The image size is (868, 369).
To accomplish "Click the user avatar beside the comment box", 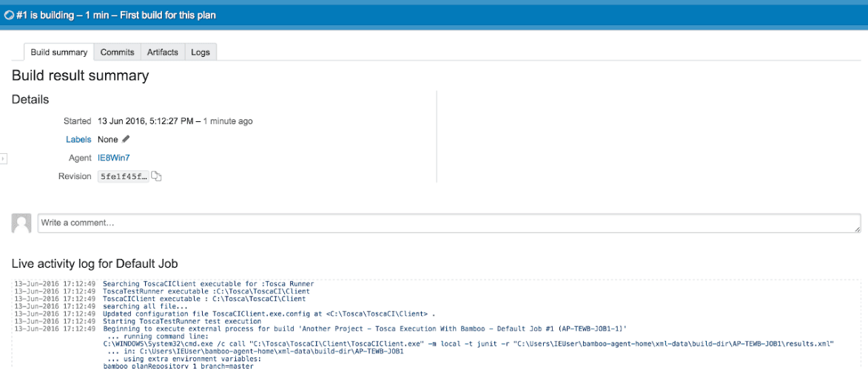I will (22, 223).
